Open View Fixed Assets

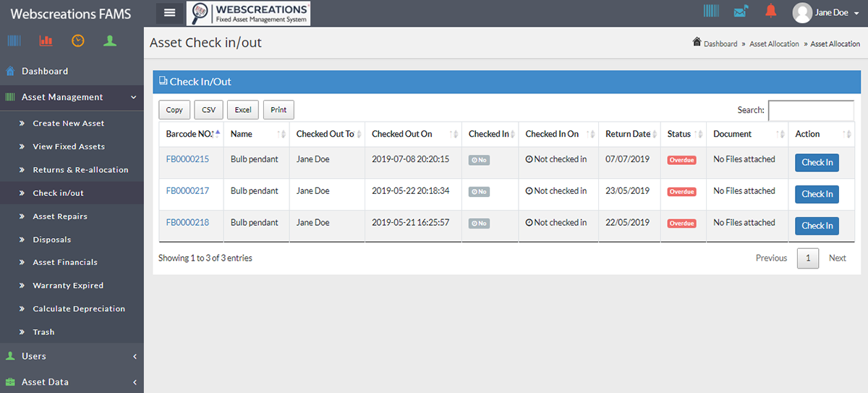pyautogui.click(x=69, y=147)
